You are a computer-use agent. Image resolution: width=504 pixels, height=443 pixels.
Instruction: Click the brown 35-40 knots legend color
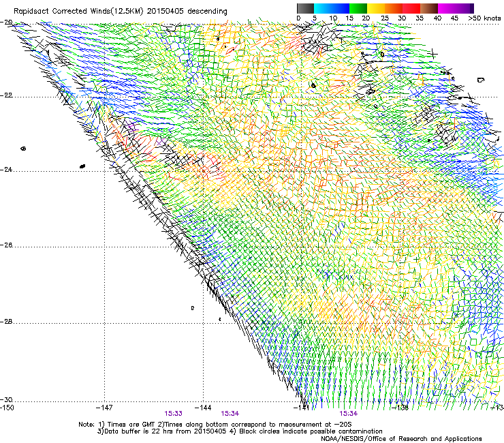[429, 8]
